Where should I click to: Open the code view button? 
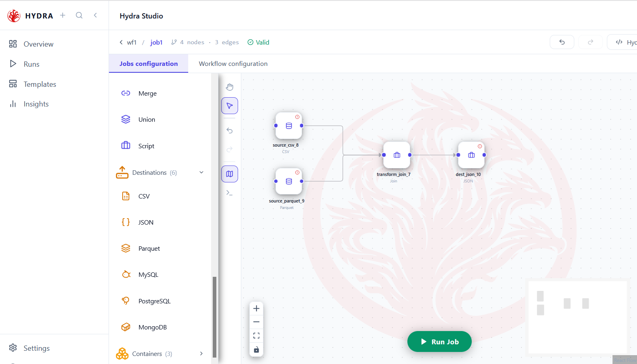click(x=622, y=42)
